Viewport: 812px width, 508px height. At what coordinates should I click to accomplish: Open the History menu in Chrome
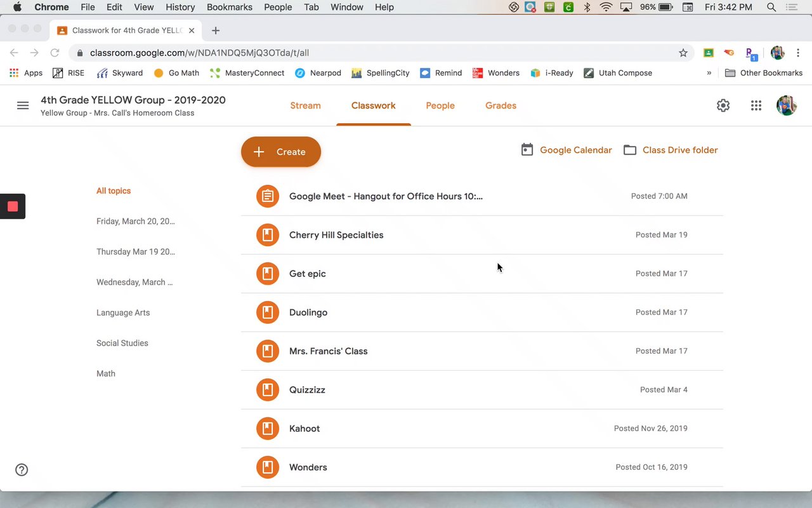point(180,7)
